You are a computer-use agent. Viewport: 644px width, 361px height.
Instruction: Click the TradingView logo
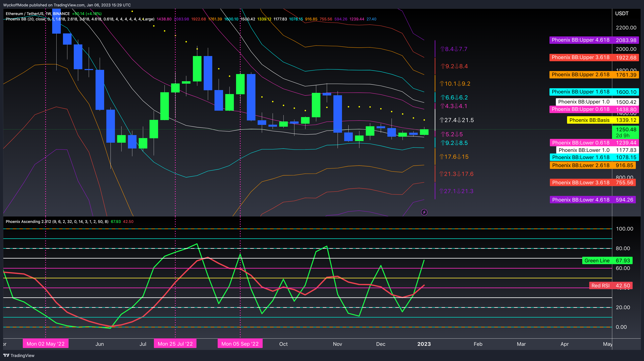pyautogui.click(x=19, y=355)
